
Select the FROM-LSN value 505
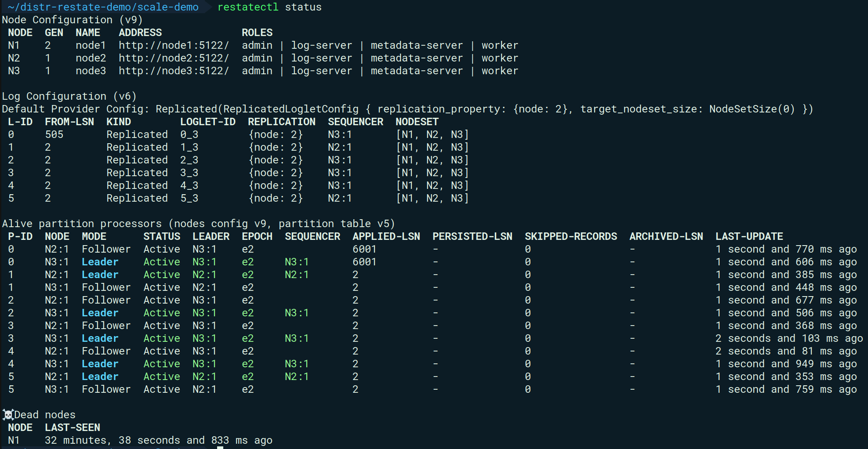(54, 134)
